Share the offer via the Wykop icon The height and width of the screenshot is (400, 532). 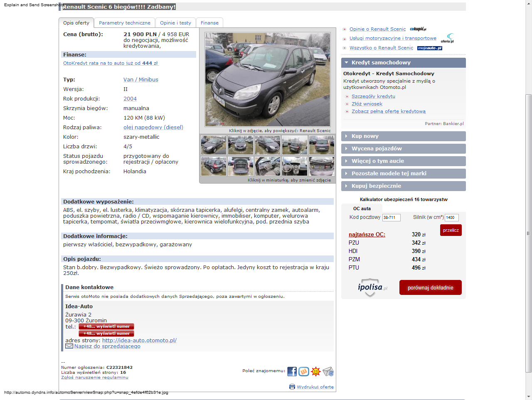(304, 371)
